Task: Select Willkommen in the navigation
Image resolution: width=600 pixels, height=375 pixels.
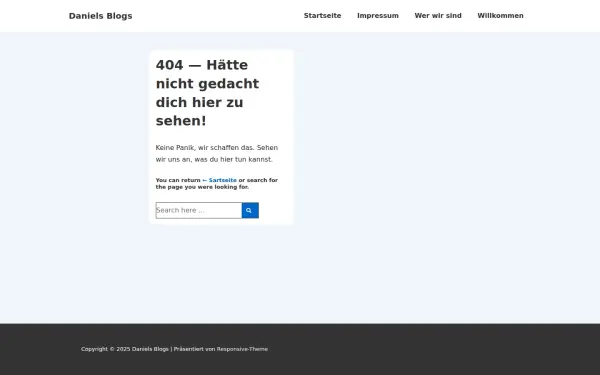Action: [501, 16]
